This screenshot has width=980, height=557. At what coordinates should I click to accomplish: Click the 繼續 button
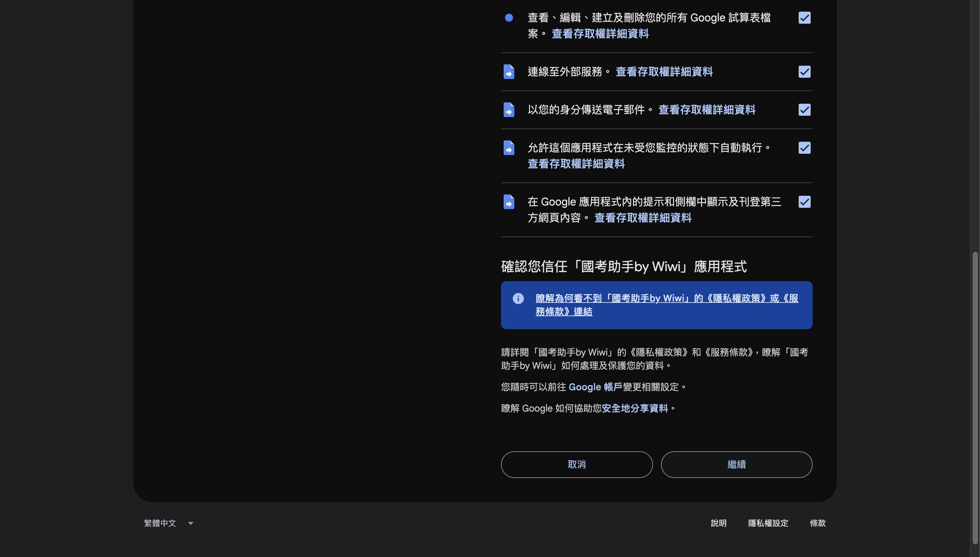(737, 464)
